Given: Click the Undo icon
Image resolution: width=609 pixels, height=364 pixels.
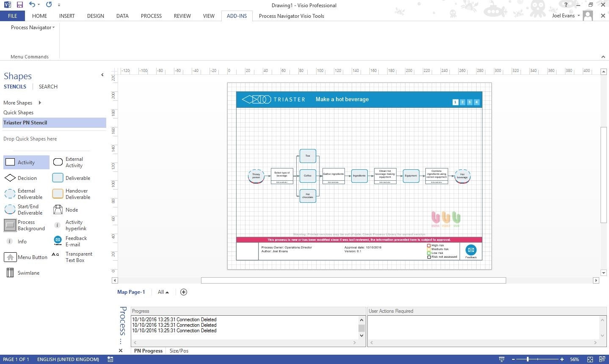Looking at the screenshot, I should click(x=32, y=5).
